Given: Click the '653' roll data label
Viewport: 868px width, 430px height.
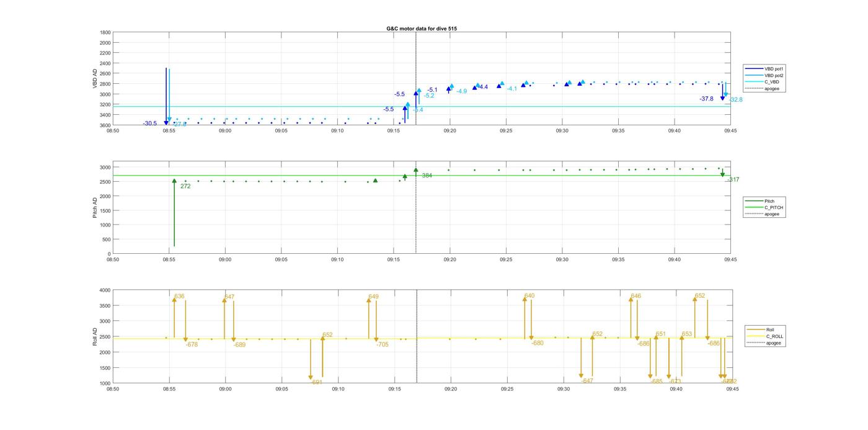Looking at the screenshot, I should coord(687,334).
